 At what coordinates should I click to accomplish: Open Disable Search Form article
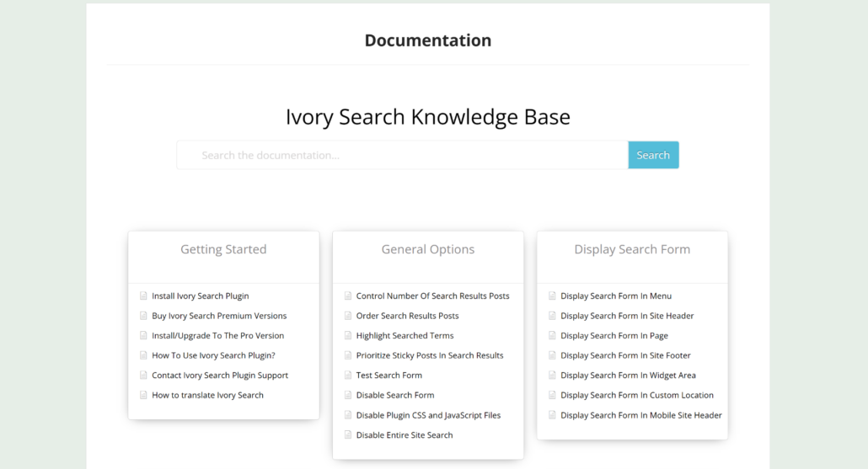(395, 396)
